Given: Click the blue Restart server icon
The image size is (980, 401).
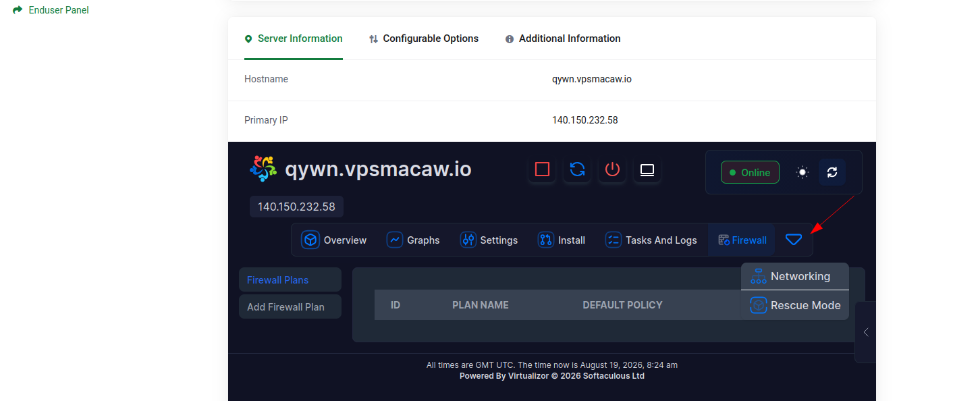Looking at the screenshot, I should pyautogui.click(x=577, y=169).
